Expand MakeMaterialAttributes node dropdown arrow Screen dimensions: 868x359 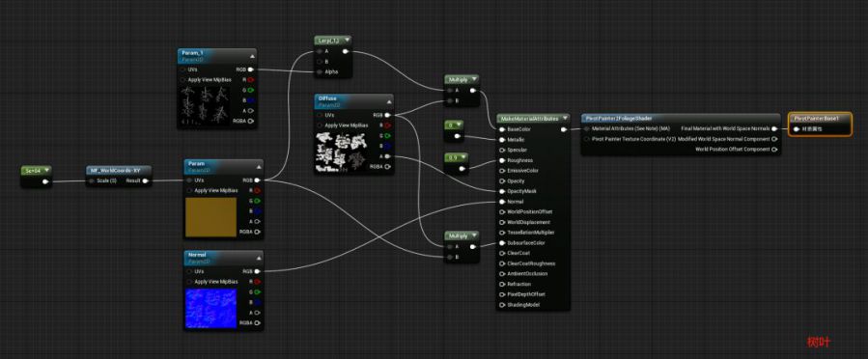click(x=564, y=118)
